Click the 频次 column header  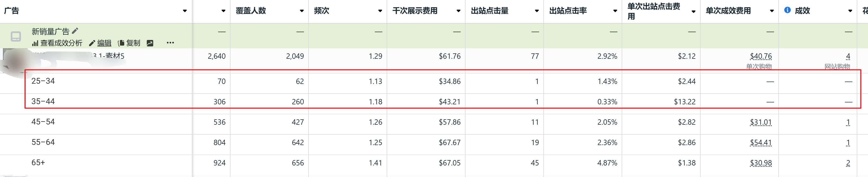321,11
